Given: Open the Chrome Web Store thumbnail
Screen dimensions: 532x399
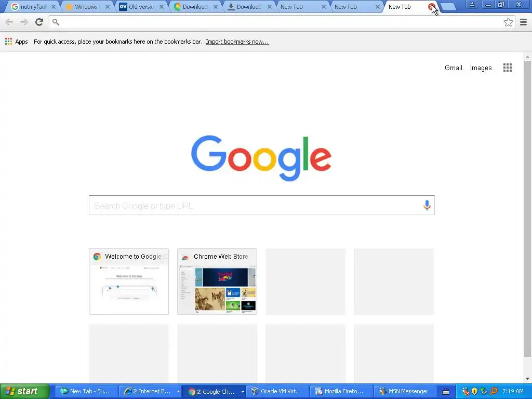Looking at the screenshot, I should click(217, 282).
